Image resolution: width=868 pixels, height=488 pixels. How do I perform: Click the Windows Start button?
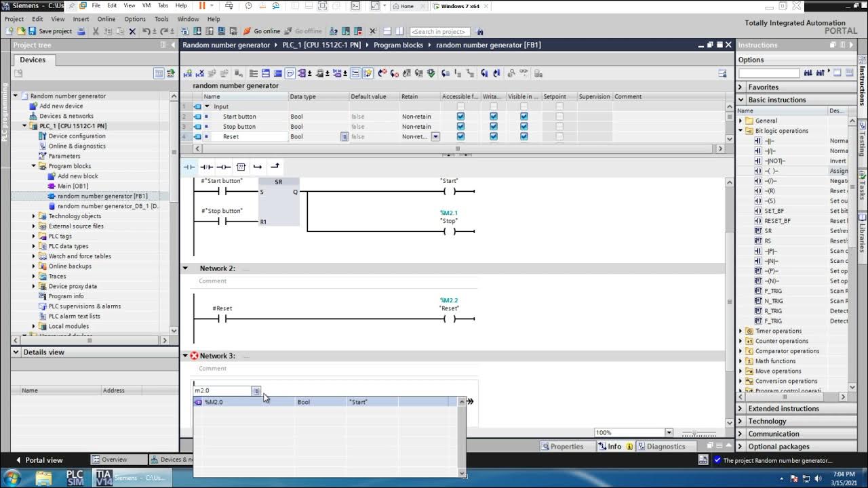pos(12,478)
